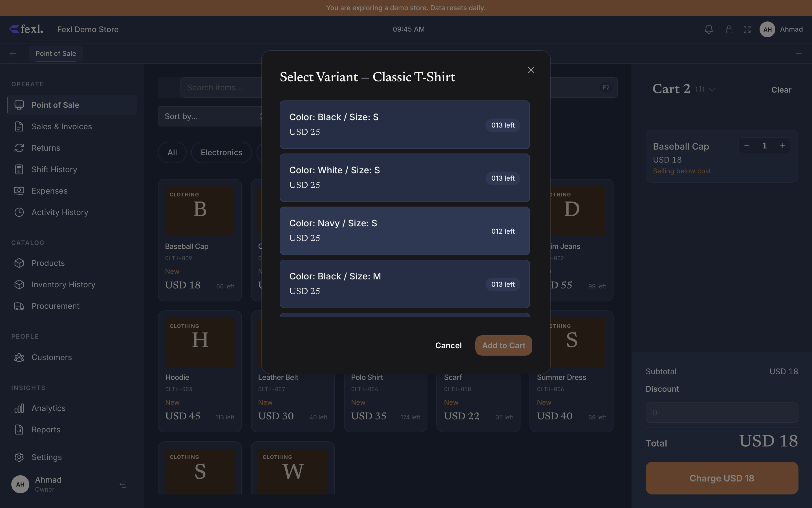812x508 pixels.
Task: Go back with the left arrow icon
Action: (x=13, y=53)
